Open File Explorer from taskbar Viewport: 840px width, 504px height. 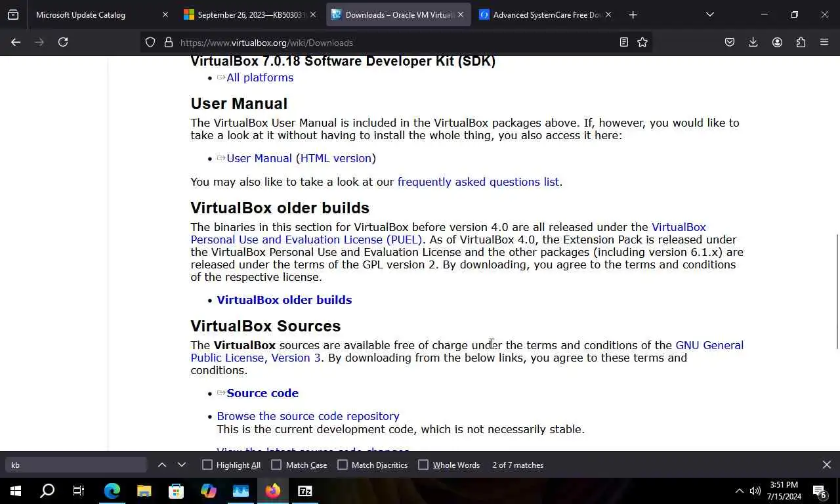click(144, 491)
